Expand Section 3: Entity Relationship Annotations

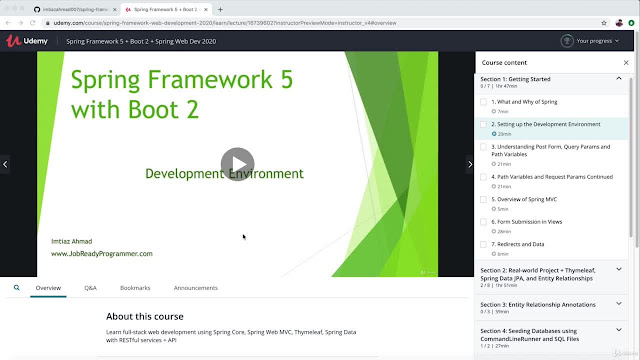[619, 304]
